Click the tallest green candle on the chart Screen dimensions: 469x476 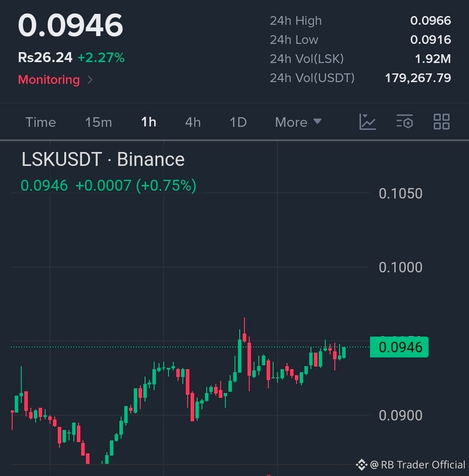pos(240,356)
